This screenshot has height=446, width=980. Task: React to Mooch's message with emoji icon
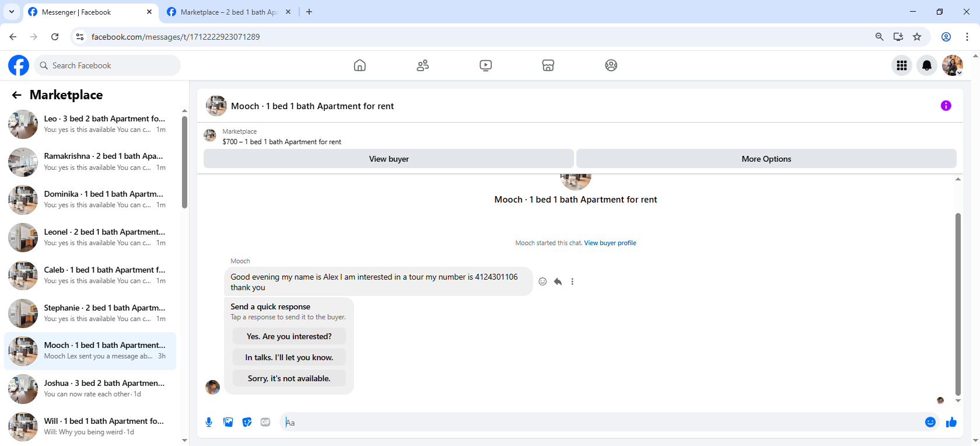tap(542, 281)
